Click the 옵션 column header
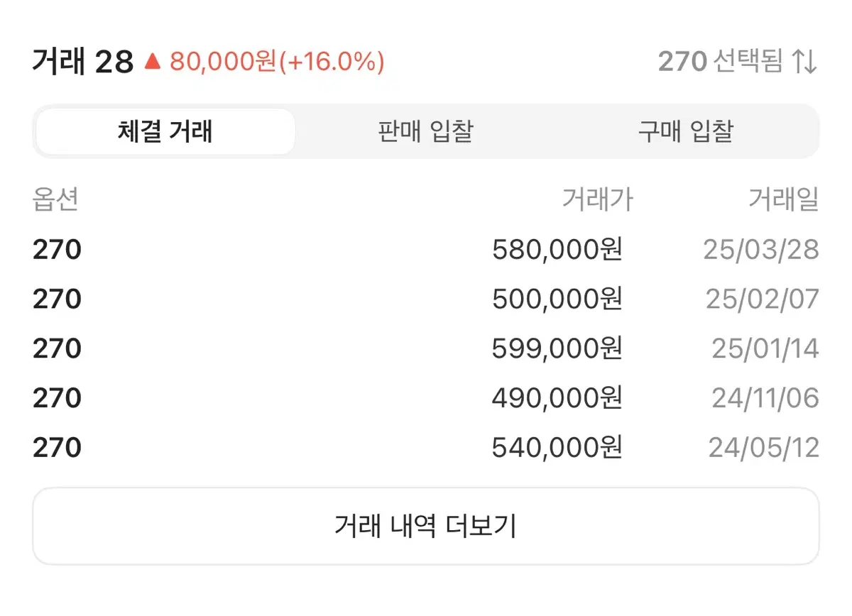This screenshot has width=852, height=616. 55,200
